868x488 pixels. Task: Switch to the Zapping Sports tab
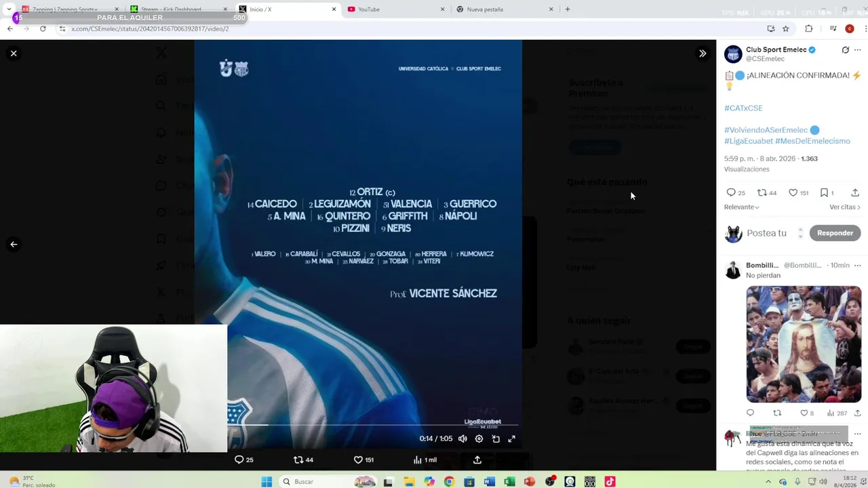pyautogui.click(x=64, y=9)
